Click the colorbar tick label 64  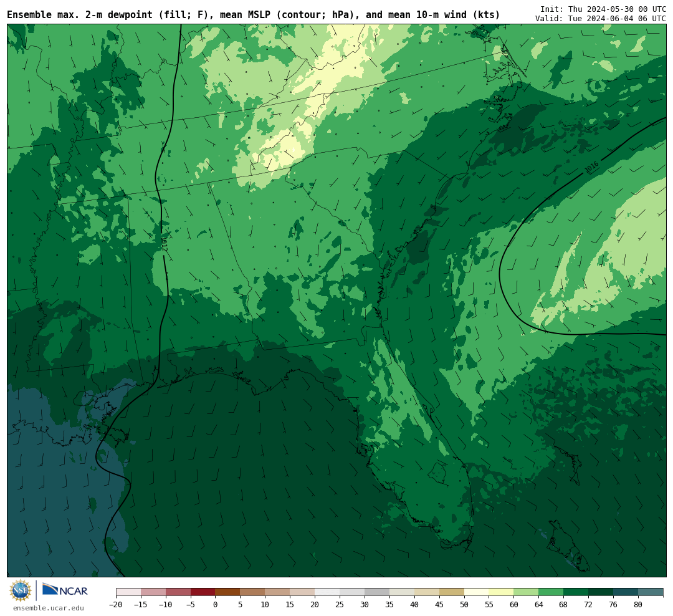coord(538,604)
